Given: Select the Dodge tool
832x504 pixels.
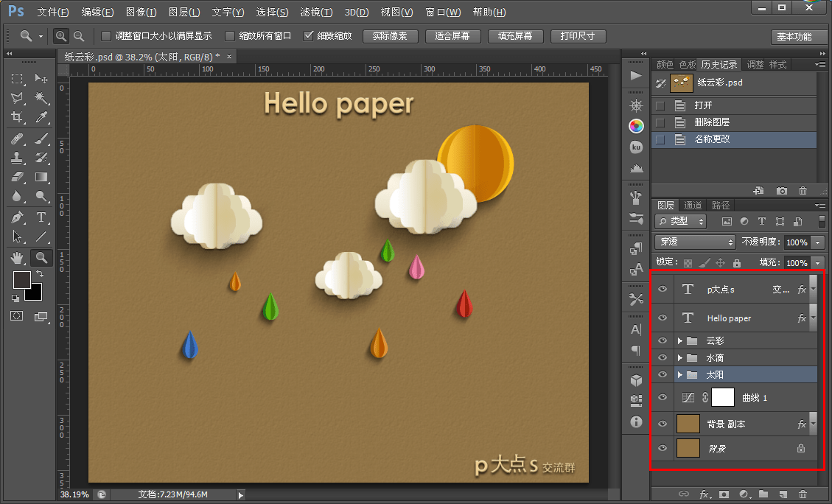Looking at the screenshot, I should pyautogui.click(x=41, y=196).
